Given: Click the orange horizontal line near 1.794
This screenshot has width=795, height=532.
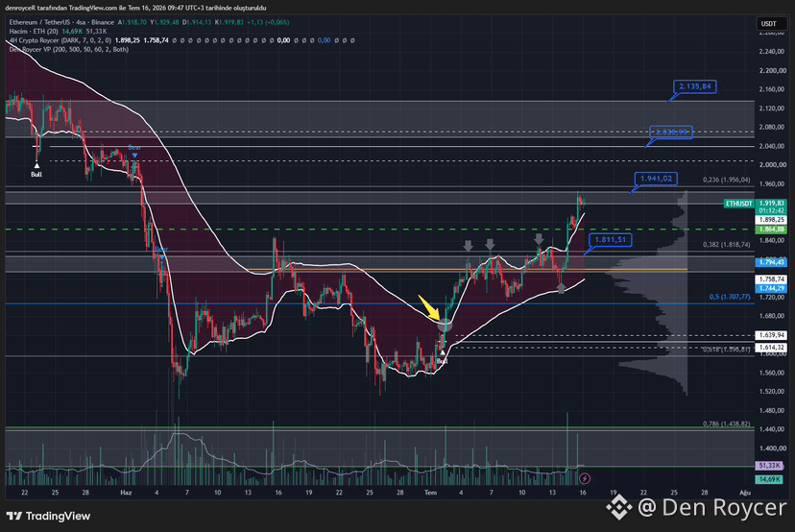Looking at the screenshot, I should [x=467, y=269].
